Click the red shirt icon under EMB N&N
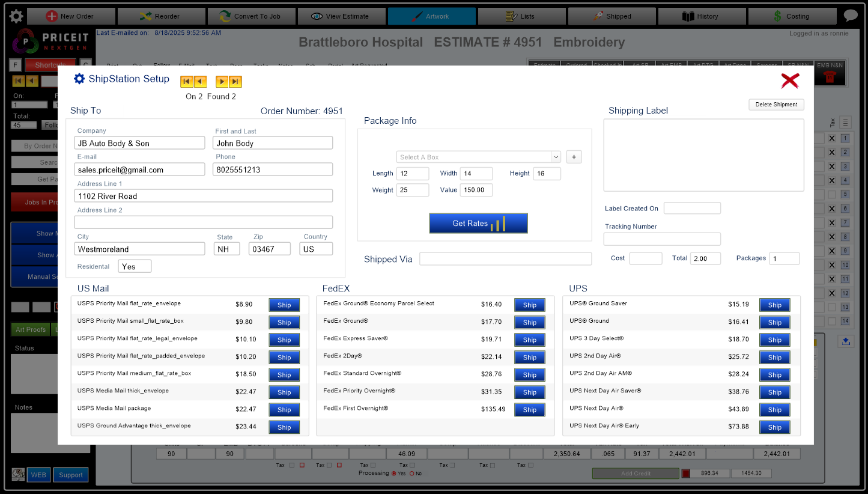 point(830,77)
